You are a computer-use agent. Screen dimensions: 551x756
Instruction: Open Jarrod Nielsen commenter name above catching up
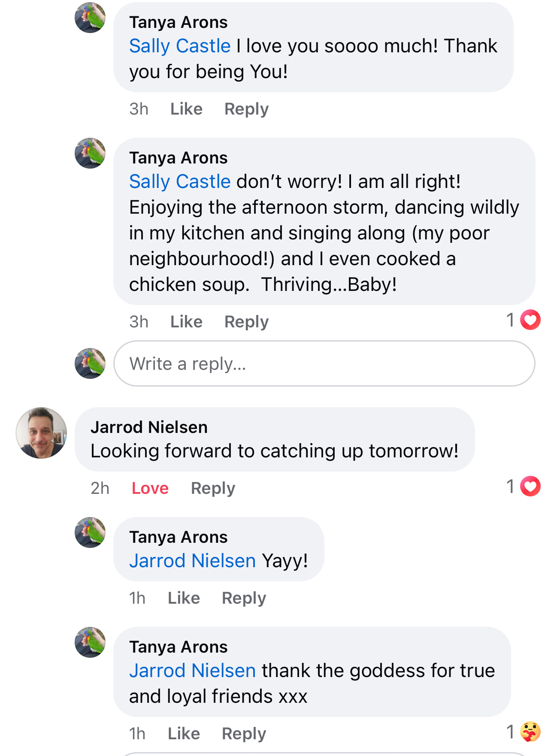pos(149,427)
